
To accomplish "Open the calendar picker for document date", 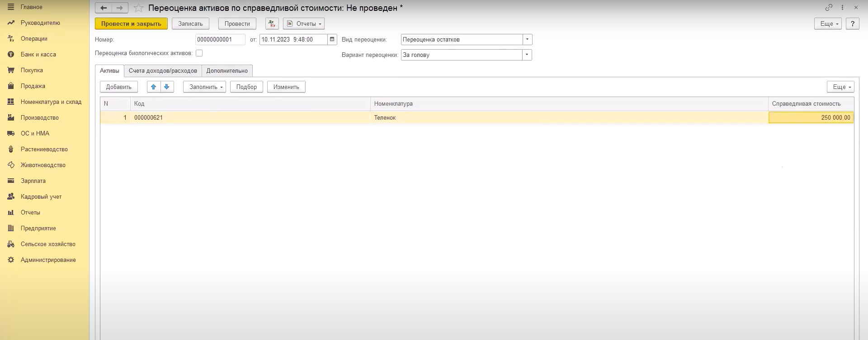I will 332,39.
